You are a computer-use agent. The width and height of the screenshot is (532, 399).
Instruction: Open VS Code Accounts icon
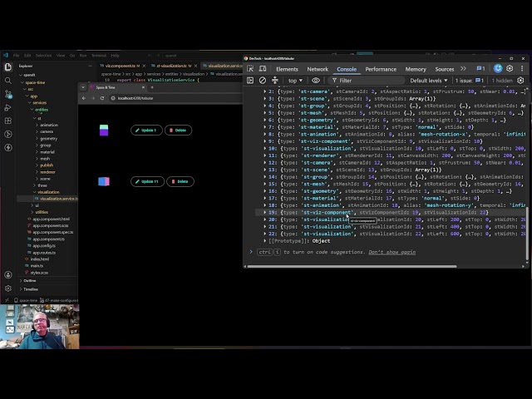[8, 275]
